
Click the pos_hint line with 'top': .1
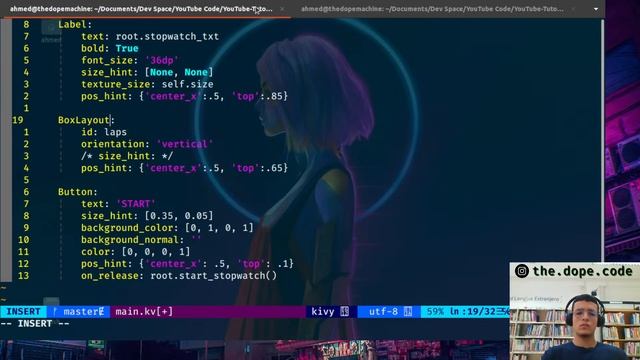coord(187,264)
